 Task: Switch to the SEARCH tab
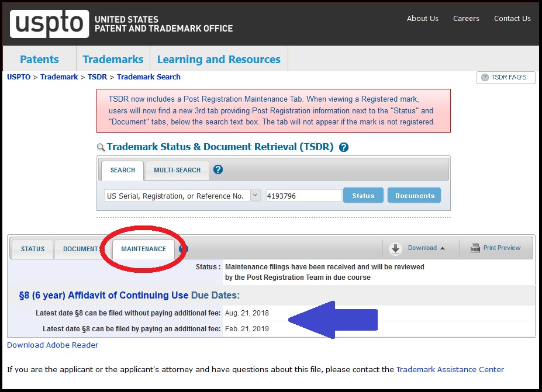122,170
